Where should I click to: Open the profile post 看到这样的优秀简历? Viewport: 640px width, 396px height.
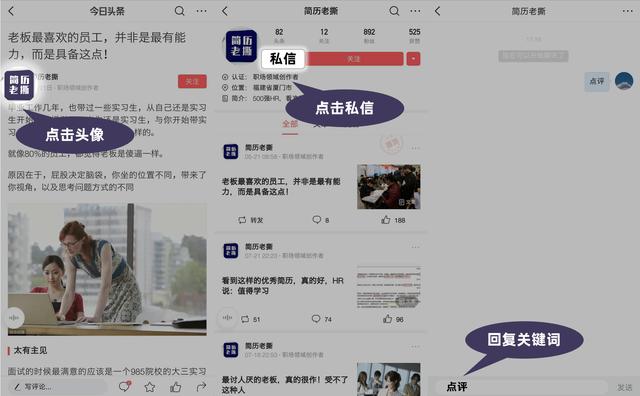[x=283, y=285]
